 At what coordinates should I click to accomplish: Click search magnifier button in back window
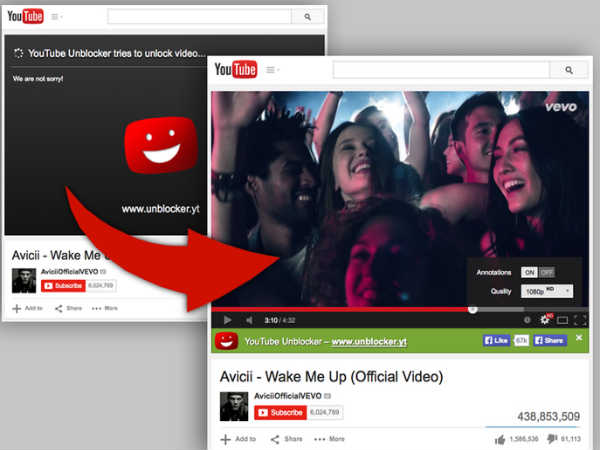pos(307,16)
